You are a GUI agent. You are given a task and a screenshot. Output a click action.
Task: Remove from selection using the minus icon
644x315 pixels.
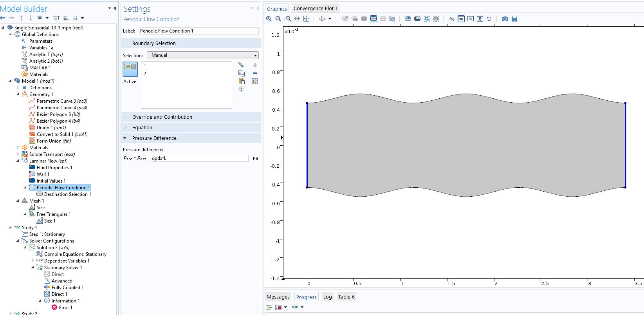255,73
